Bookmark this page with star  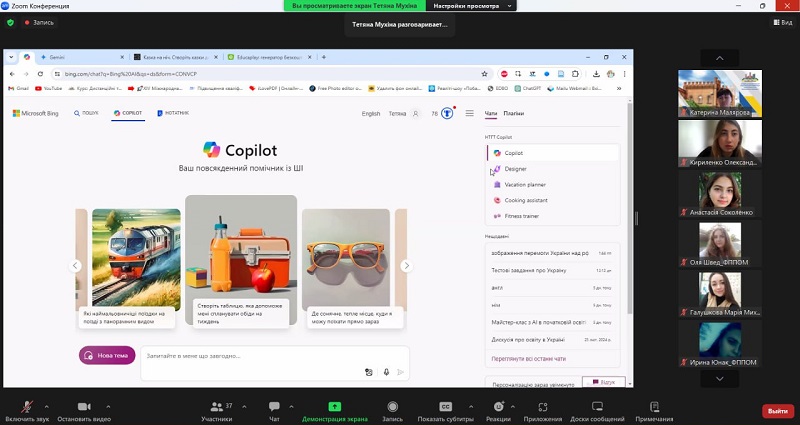(x=484, y=74)
